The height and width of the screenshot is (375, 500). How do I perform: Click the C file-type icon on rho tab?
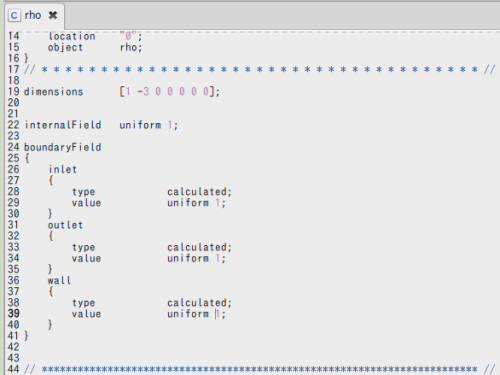click(14, 15)
